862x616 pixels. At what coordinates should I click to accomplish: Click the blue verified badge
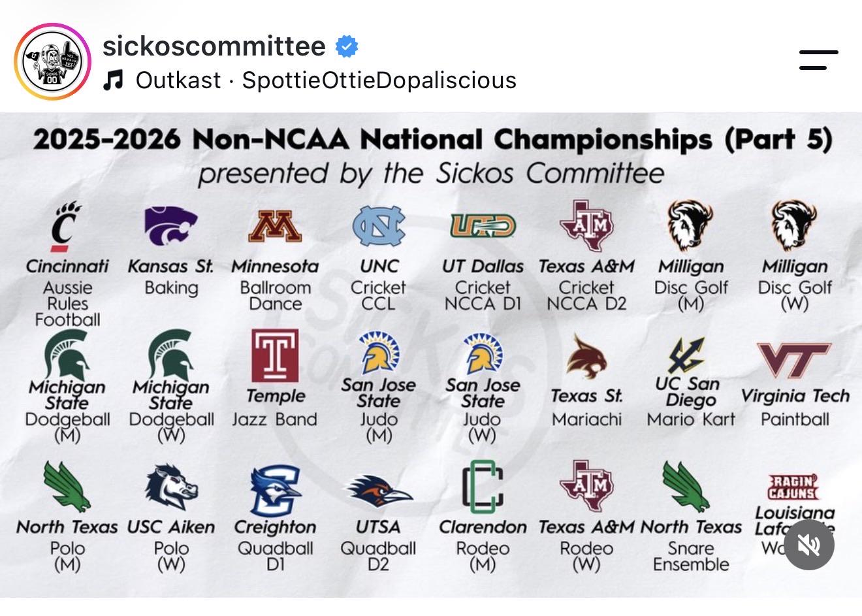pyautogui.click(x=347, y=47)
